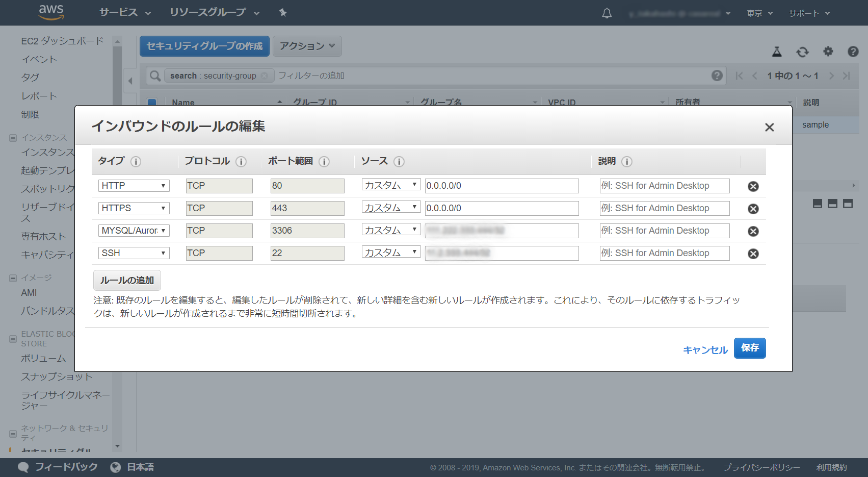Delete the MYSQL/Aurora rule row
Viewport: 868px width, 477px height.
(x=753, y=231)
